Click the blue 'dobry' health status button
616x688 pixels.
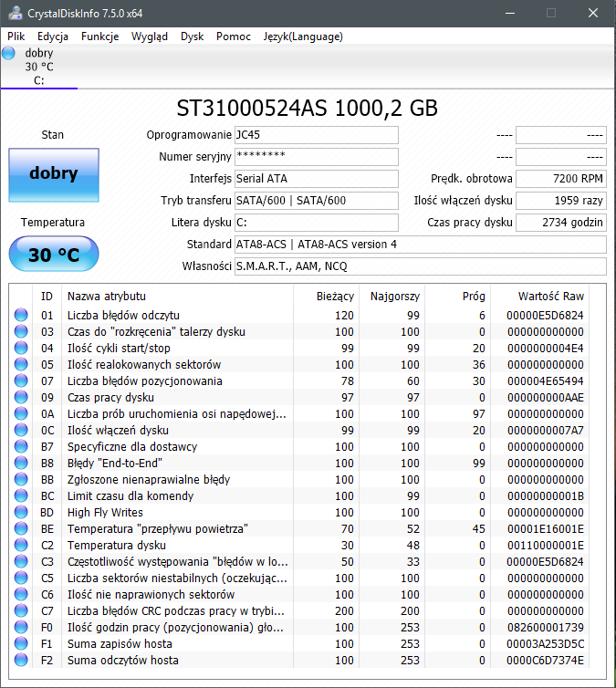click(54, 174)
